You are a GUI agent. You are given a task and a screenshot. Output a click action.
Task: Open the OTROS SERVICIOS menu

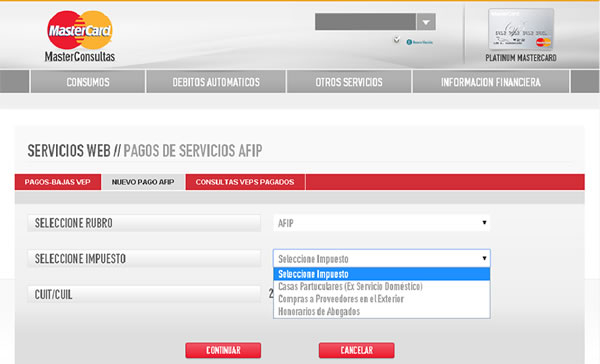point(349,82)
